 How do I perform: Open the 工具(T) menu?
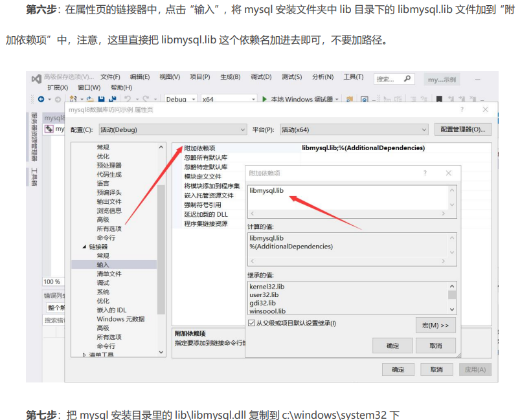click(353, 77)
